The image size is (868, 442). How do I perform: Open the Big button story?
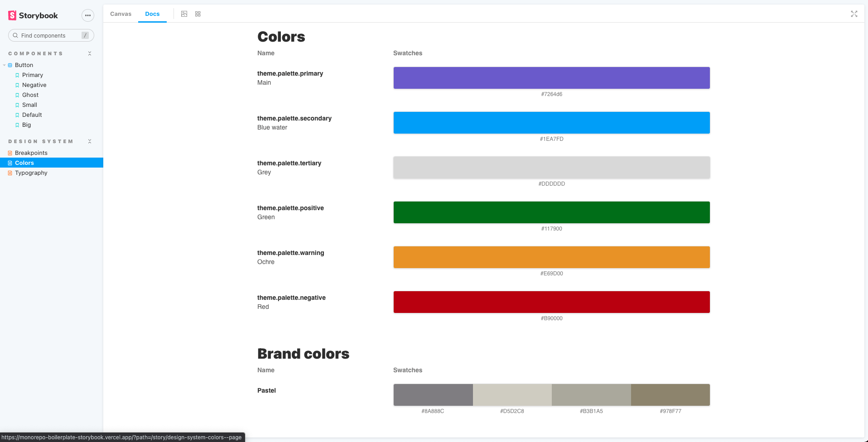(x=27, y=125)
